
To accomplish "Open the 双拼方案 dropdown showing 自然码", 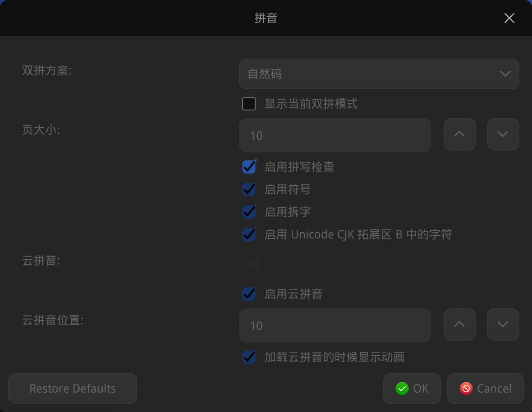I will (x=379, y=74).
